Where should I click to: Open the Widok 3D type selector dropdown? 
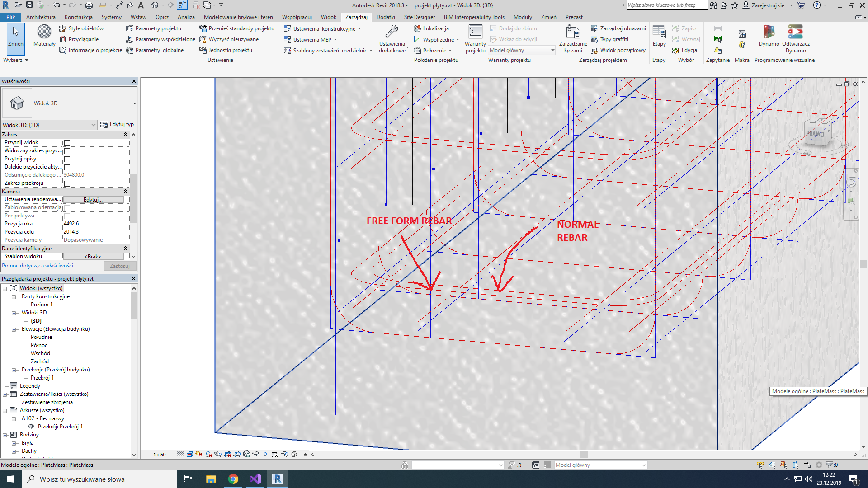pyautogui.click(x=134, y=103)
